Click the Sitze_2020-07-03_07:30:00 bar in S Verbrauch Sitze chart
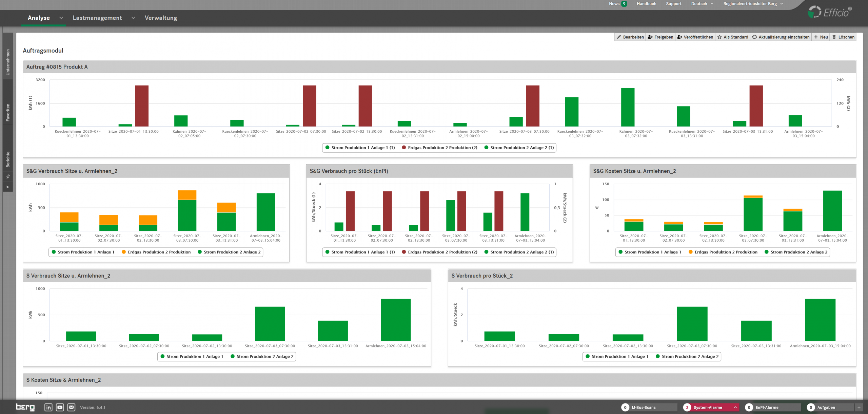The width and height of the screenshot is (868, 414). tap(270, 324)
